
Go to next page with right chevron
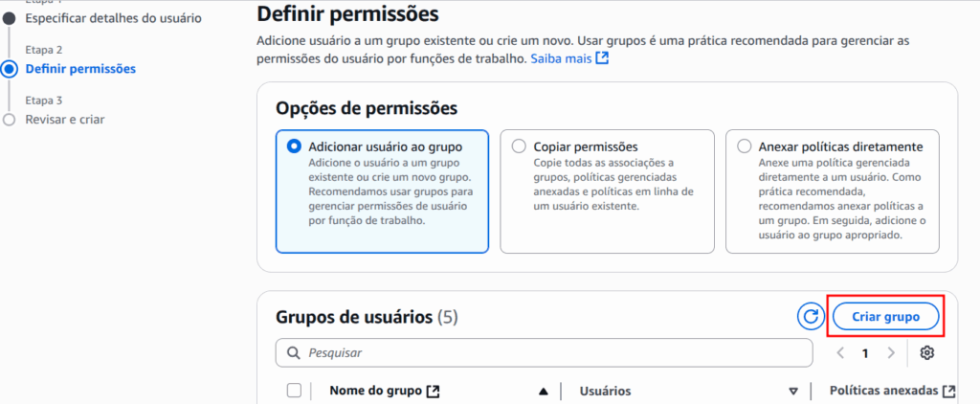(x=891, y=353)
